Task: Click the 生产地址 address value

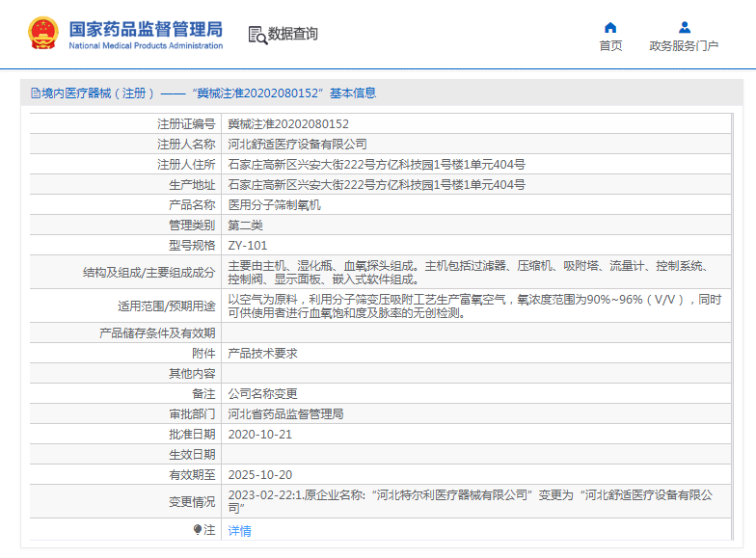Action: [x=376, y=185]
